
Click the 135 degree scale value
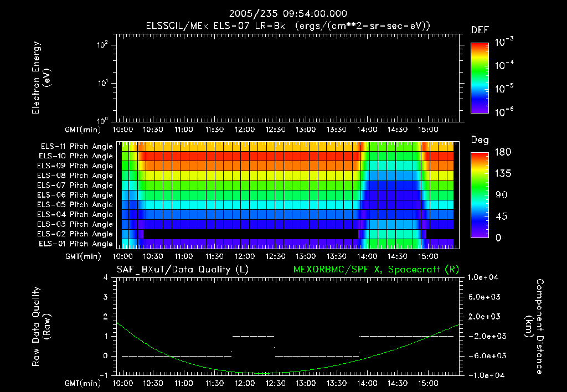503,174
